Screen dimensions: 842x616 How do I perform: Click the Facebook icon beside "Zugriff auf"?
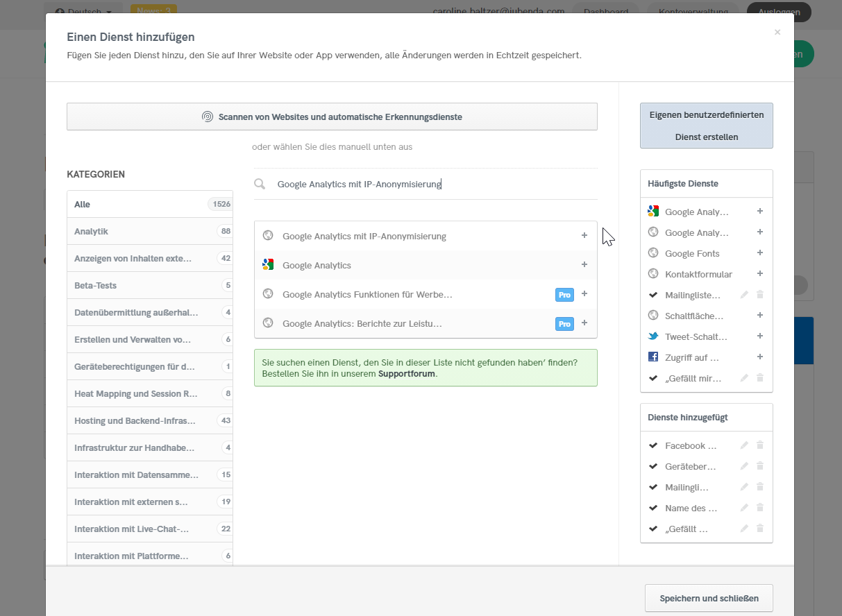coord(652,357)
